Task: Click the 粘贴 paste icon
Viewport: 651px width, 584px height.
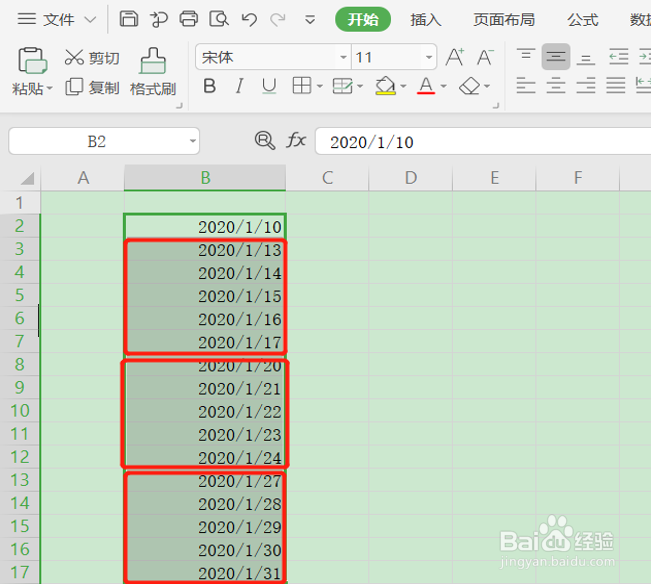Action: click(32, 61)
